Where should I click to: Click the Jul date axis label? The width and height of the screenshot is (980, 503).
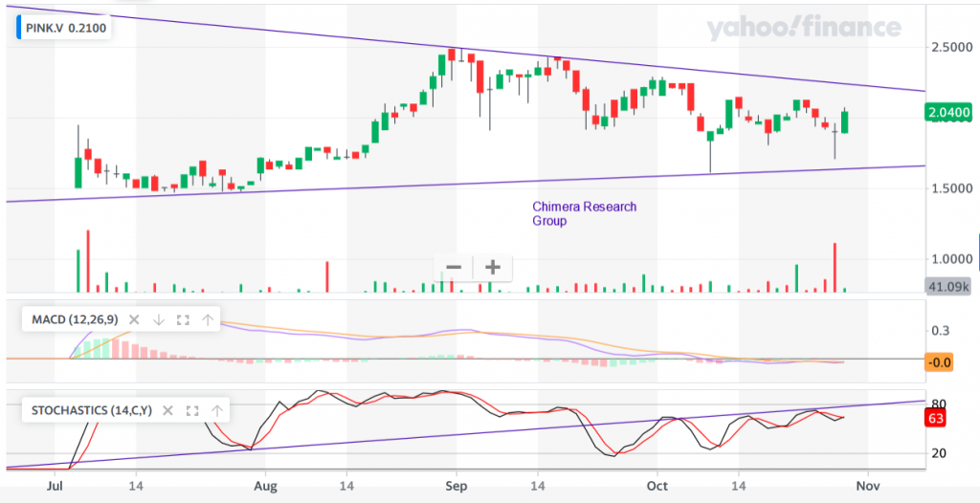point(56,486)
